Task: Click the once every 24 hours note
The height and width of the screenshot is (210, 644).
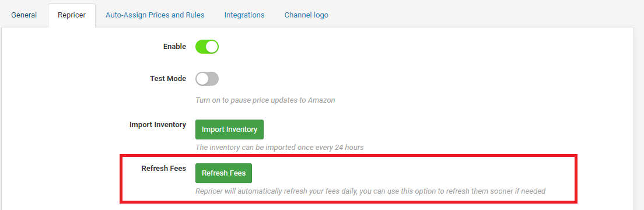Action: click(x=279, y=147)
